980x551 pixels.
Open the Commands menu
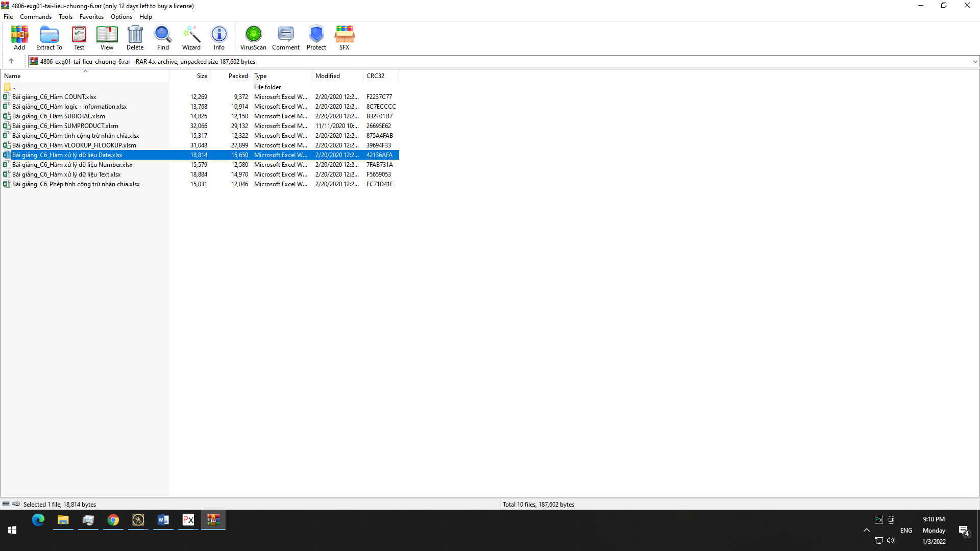click(x=36, y=17)
